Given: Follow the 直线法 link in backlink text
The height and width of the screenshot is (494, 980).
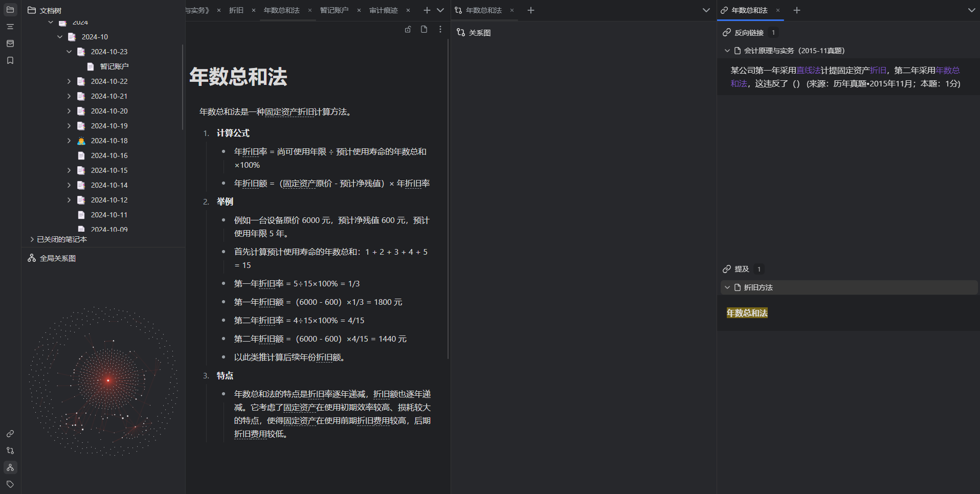Looking at the screenshot, I should pos(808,71).
